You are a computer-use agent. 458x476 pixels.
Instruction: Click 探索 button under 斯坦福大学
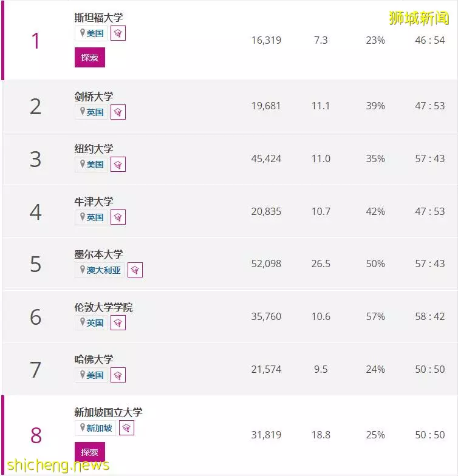click(x=90, y=57)
